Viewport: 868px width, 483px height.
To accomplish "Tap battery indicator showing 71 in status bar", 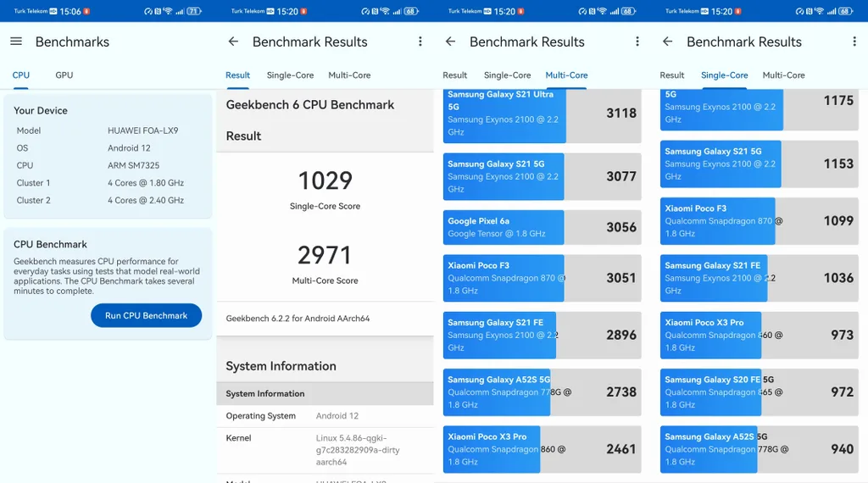I will coord(194,11).
